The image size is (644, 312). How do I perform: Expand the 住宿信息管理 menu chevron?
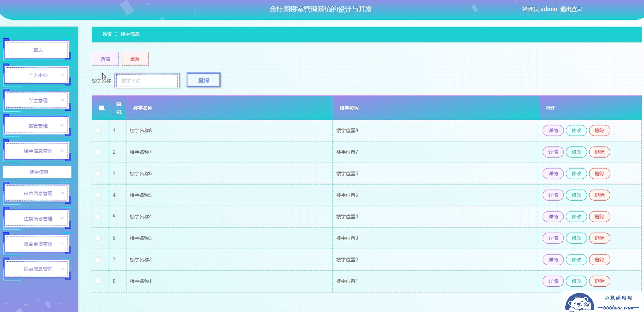click(x=62, y=218)
